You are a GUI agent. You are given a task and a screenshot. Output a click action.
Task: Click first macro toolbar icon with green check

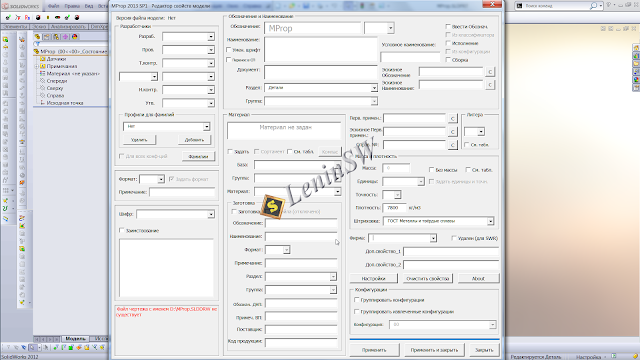tap(8, 18)
